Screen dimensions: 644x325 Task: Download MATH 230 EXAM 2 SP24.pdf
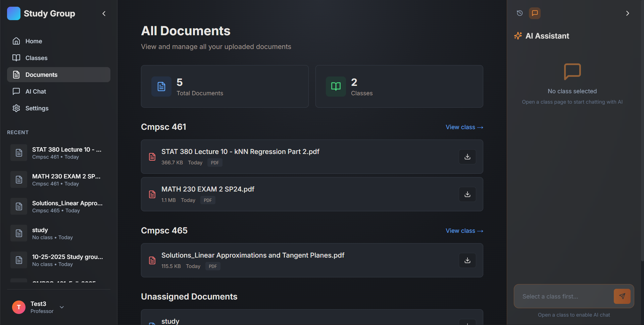point(467,194)
